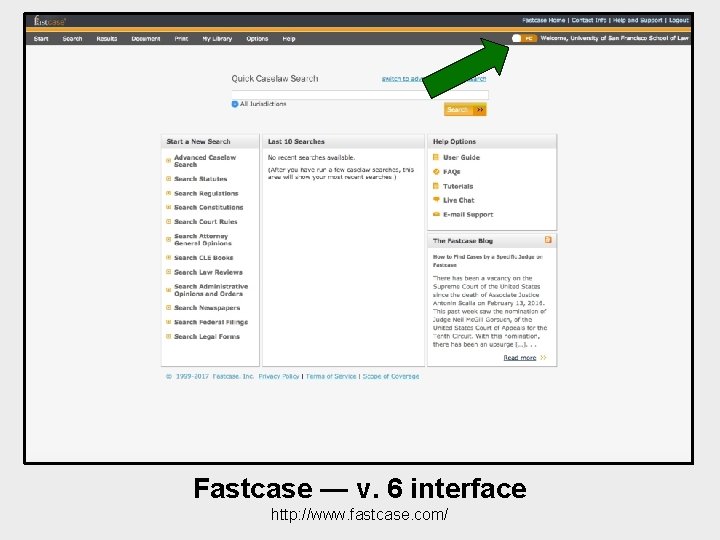This screenshot has width=720, height=540.
Task: Open the Contact Info link
Action: coord(589,20)
